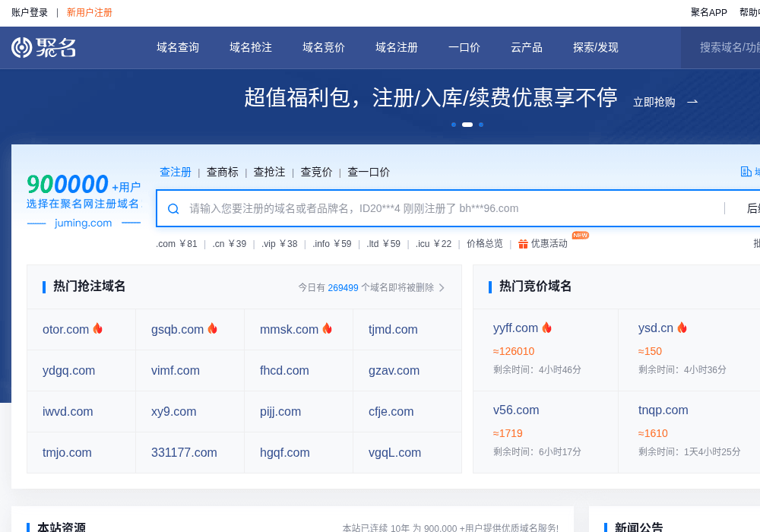This screenshot has height=532, width=760.
Task: Open vgqL.com domain
Action: click(x=395, y=452)
